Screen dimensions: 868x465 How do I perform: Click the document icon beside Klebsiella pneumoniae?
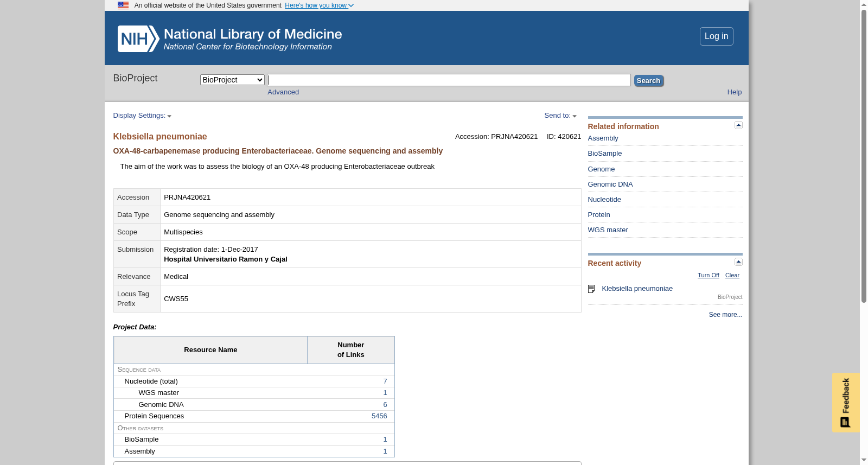[591, 289]
